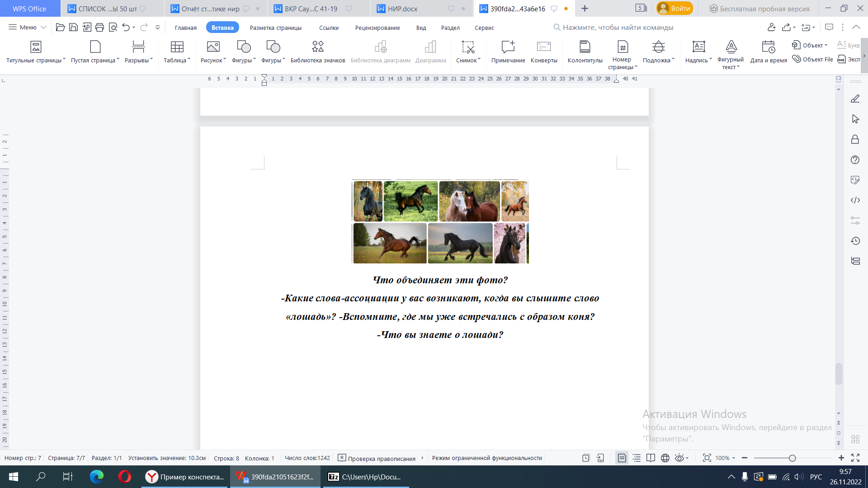Switch to the Главная ribbon tab
Image resolution: width=868 pixels, height=488 pixels.
click(185, 28)
